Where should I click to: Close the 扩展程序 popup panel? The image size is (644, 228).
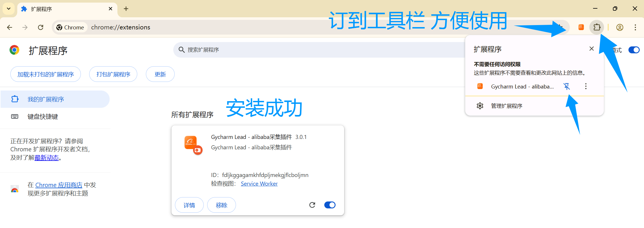[592, 49]
